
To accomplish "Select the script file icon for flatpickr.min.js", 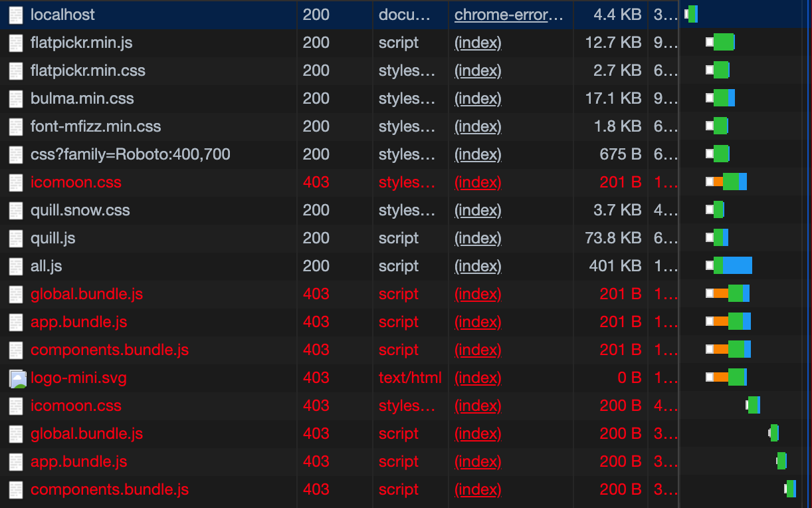I will [x=15, y=42].
